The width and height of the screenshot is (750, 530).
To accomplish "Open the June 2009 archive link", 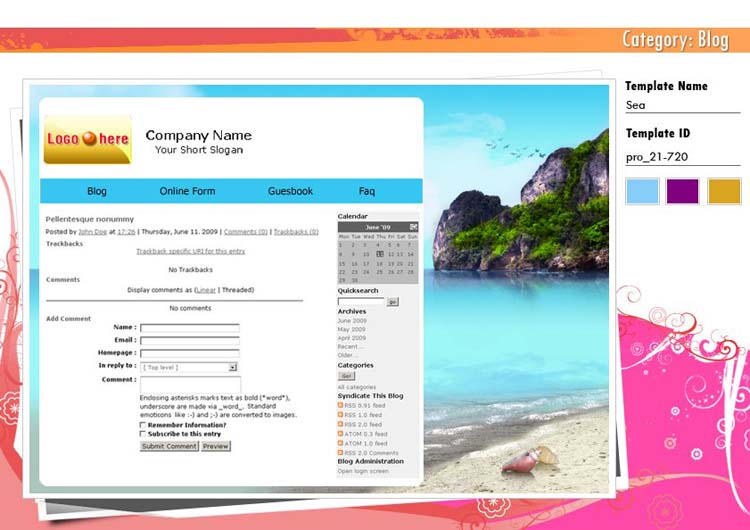I will [351, 320].
